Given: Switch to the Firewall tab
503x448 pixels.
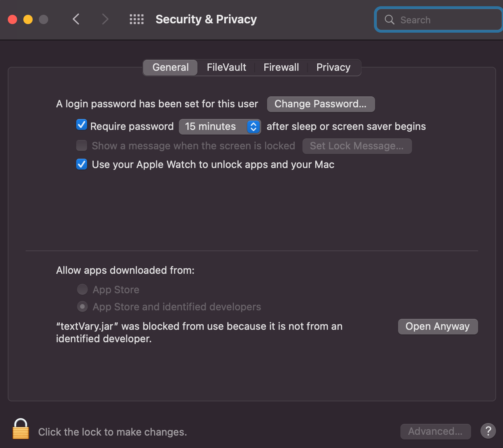Looking at the screenshot, I should click(x=281, y=67).
